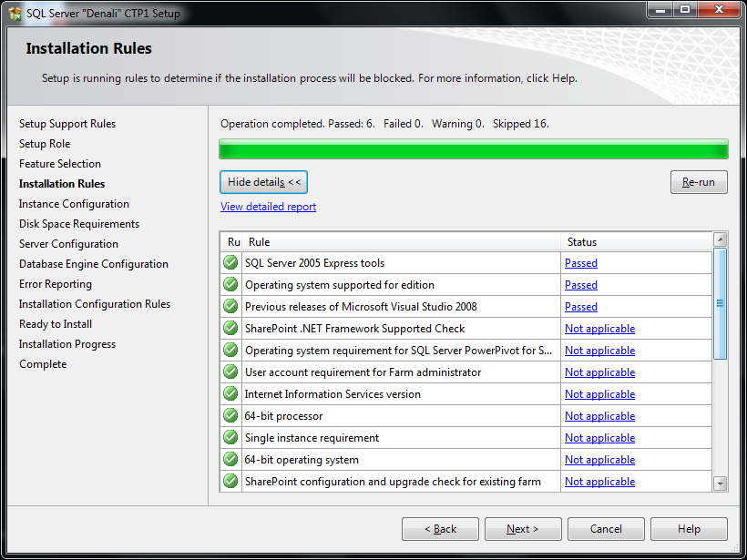
Task: Select Server Configuration in step list
Action: [68, 244]
